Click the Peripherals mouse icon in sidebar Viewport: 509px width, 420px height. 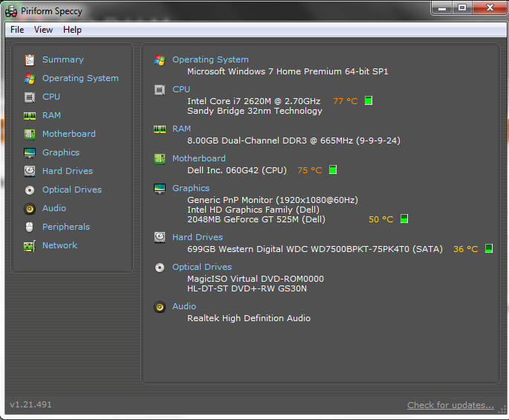tap(29, 227)
